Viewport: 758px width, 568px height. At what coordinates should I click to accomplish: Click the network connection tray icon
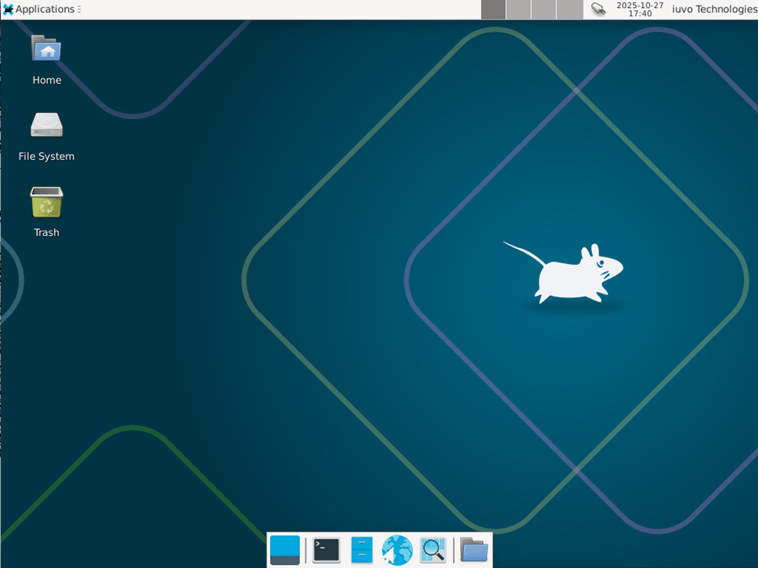click(x=598, y=9)
